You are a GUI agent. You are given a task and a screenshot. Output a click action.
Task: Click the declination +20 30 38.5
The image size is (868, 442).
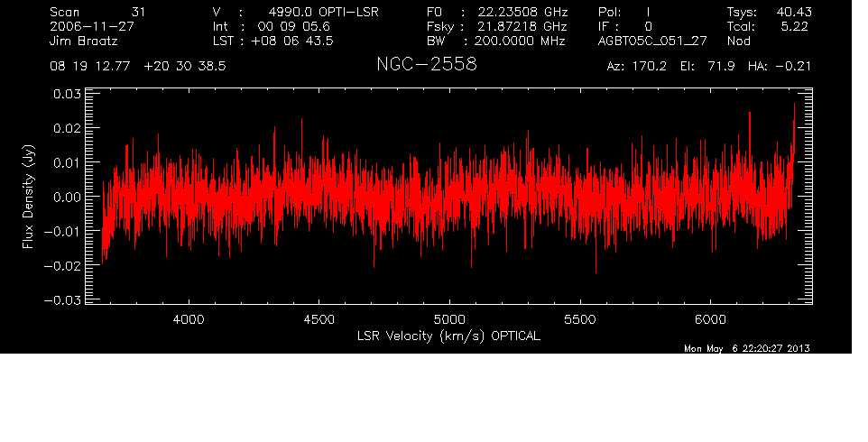(185, 67)
